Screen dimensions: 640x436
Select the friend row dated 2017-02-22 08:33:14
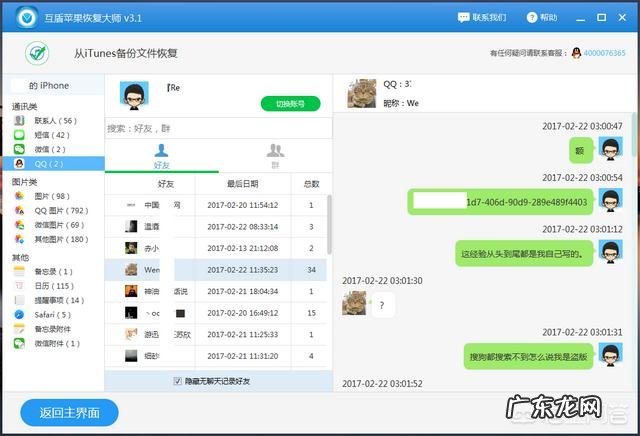pos(216,227)
